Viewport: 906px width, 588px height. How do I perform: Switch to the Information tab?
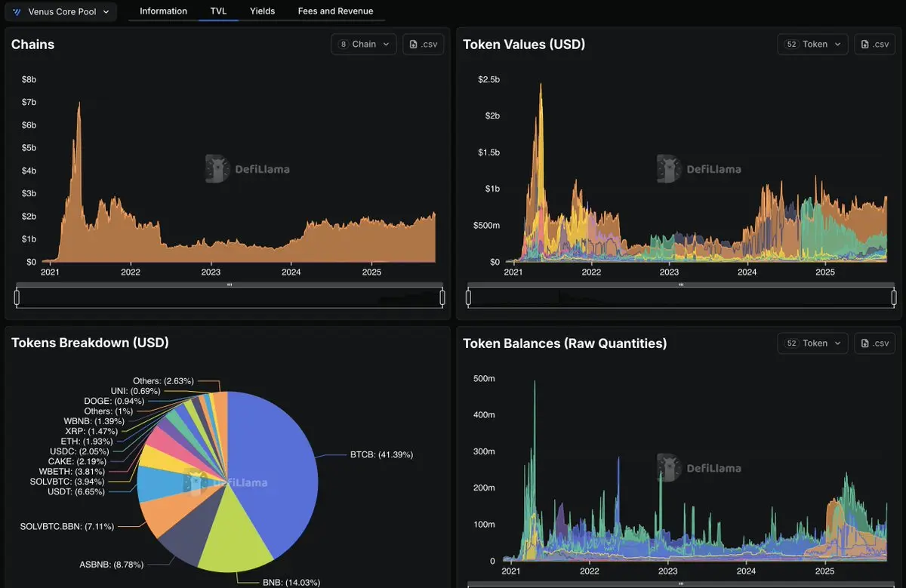tap(164, 11)
